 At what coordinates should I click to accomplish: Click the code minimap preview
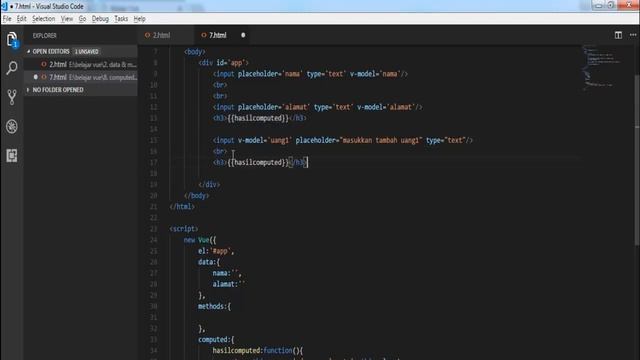602,67
